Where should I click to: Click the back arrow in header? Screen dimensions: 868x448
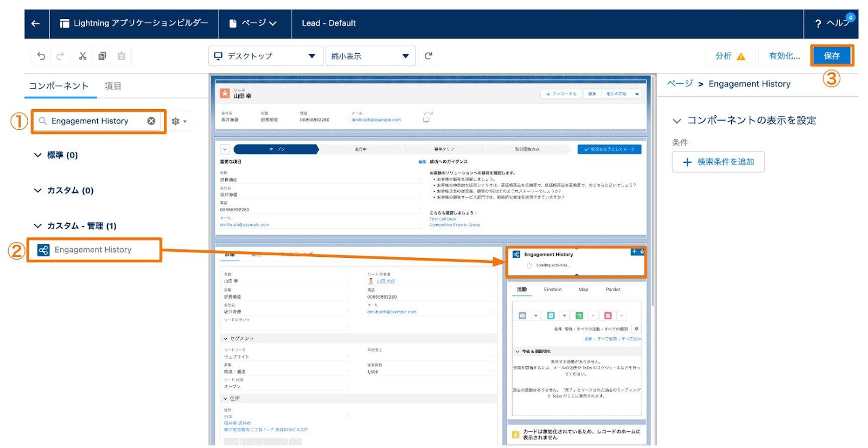coord(36,23)
